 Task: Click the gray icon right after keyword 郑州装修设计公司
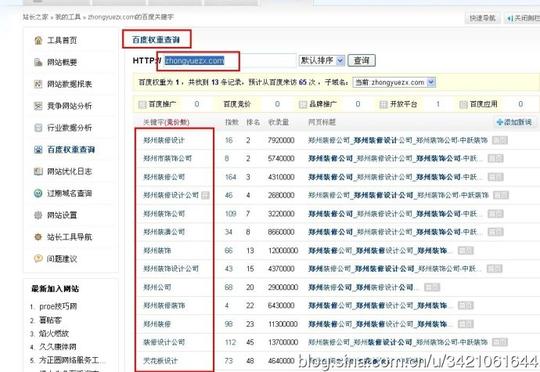pos(205,195)
